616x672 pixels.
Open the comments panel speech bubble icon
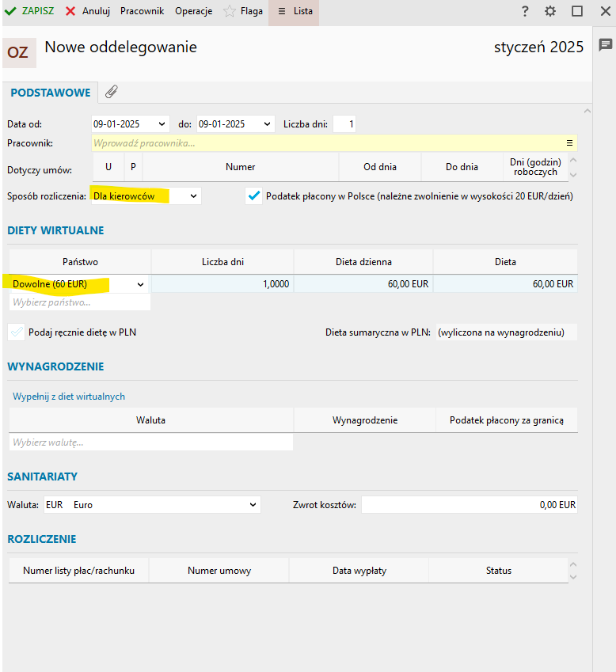[605, 44]
